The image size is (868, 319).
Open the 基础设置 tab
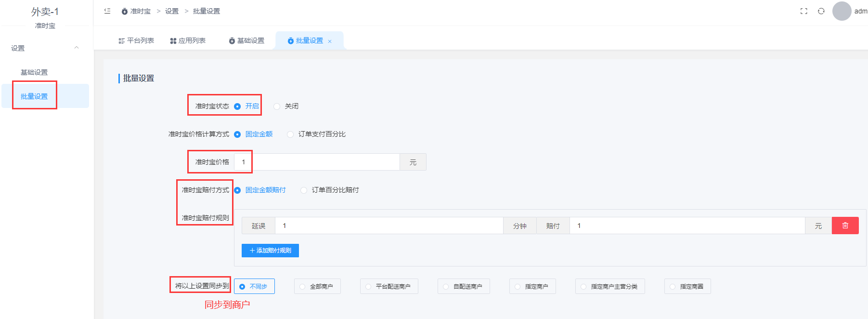tap(246, 41)
